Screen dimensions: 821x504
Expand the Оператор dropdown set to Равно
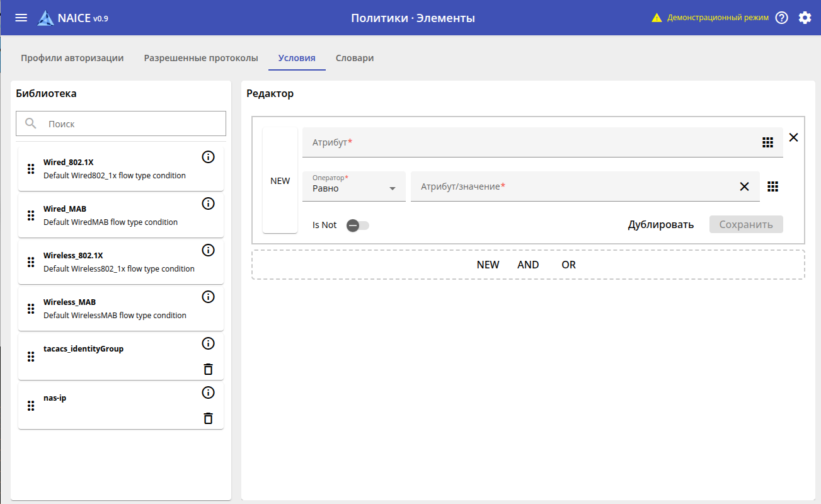354,186
